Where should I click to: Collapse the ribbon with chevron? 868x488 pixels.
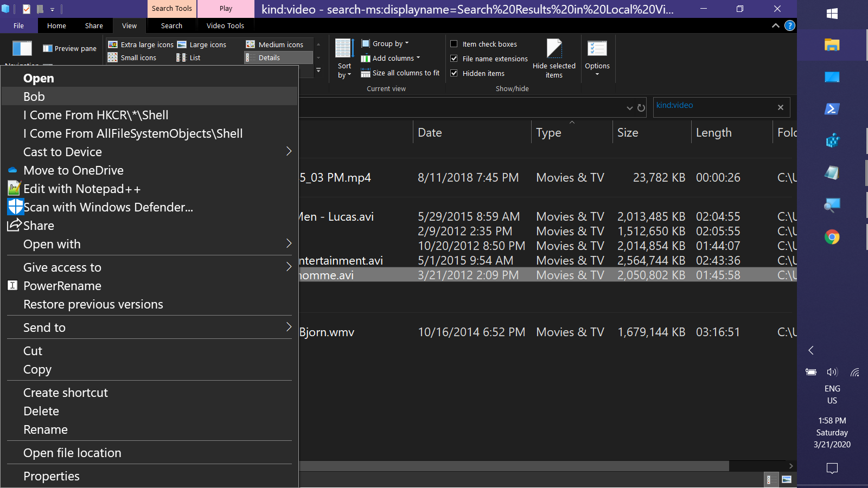pyautogui.click(x=775, y=25)
